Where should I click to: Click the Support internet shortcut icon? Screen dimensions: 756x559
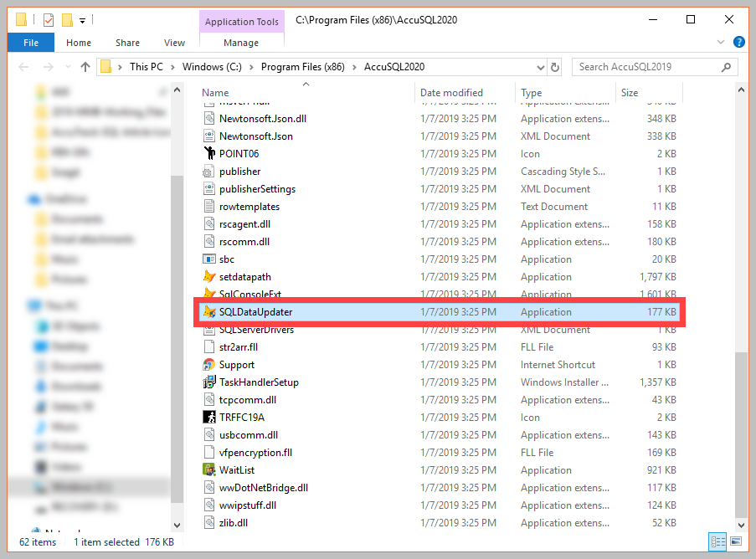[x=209, y=364]
